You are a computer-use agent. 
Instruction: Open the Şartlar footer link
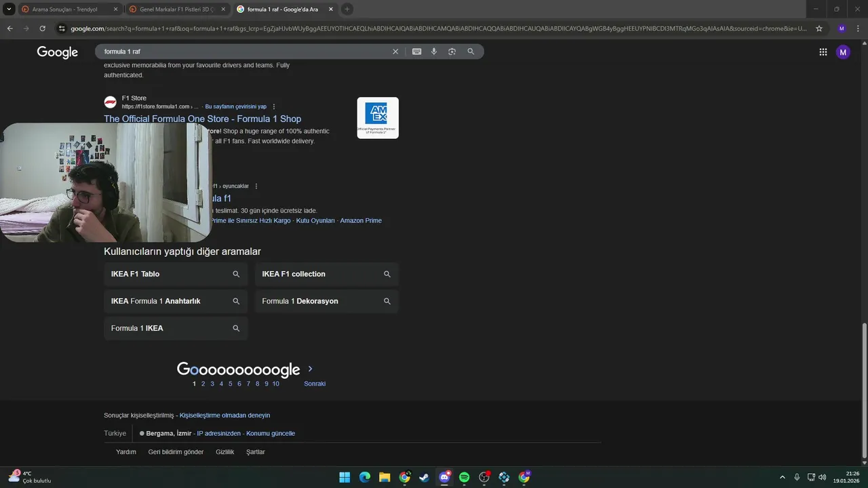(256, 452)
